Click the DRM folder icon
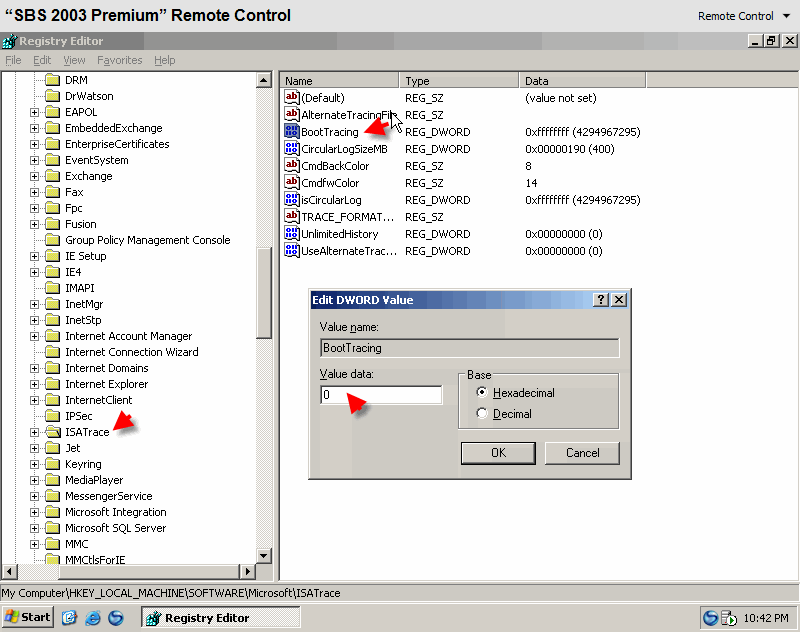 click(x=53, y=80)
